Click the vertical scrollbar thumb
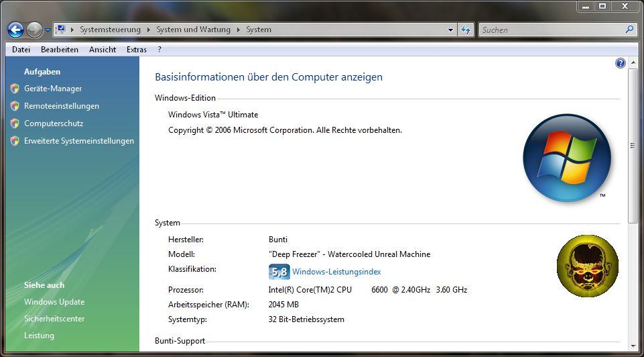This screenshot has width=644, height=357. (632, 146)
